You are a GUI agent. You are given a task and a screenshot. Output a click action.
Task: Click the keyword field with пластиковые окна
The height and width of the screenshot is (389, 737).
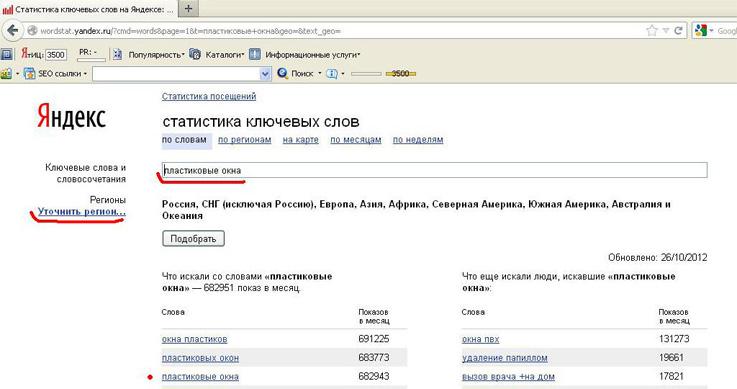click(x=434, y=170)
